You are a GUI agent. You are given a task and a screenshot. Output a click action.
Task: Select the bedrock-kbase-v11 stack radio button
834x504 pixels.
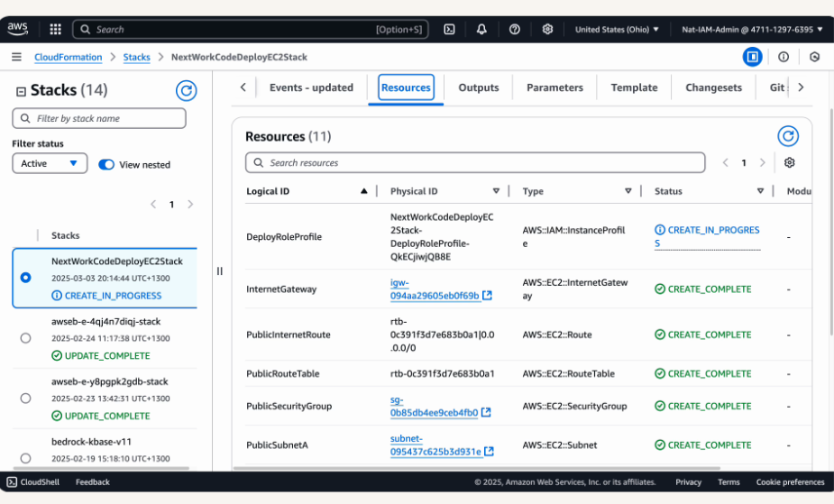point(25,458)
